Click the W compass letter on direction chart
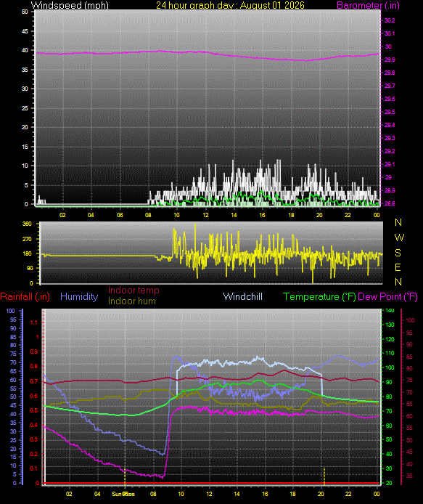The image size is (423, 504). pyautogui.click(x=398, y=237)
